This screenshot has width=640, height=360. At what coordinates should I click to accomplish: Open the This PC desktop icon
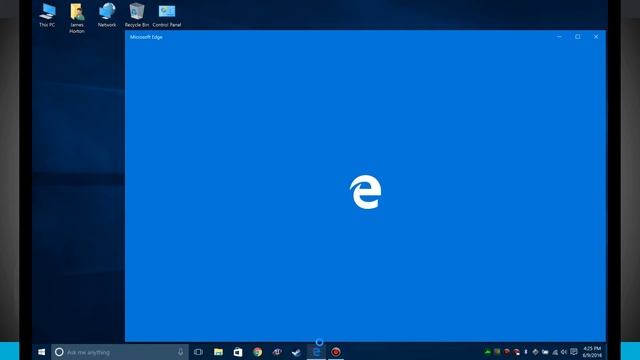[47, 15]
